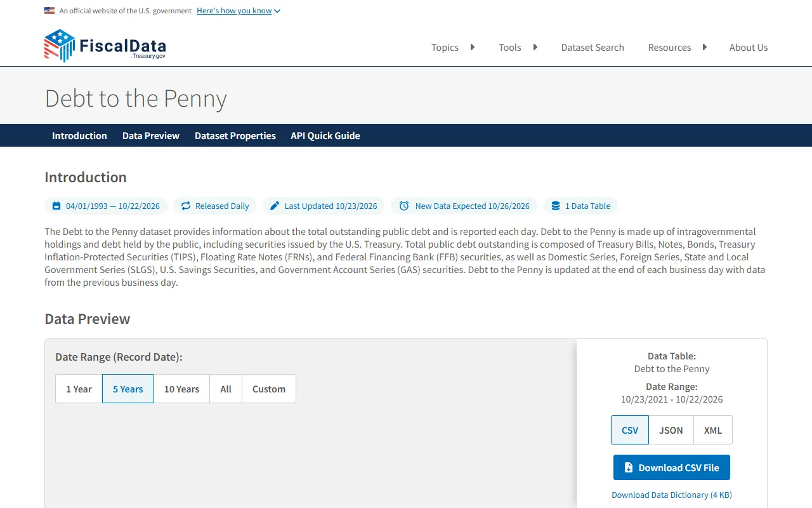This screenshot has height=508, width=812.
Task: Click the calendar icon beside date range chip
Action: (x=56, y=206)
